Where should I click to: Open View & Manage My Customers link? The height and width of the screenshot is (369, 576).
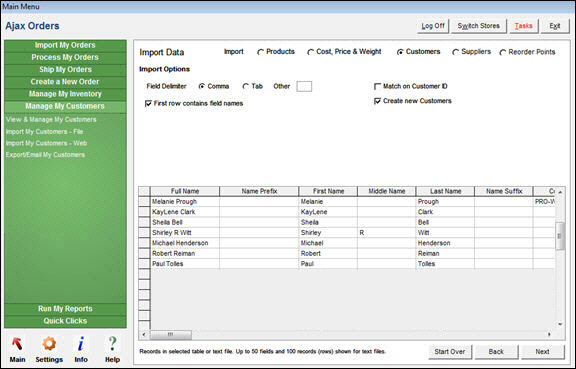tap(51, 119)
